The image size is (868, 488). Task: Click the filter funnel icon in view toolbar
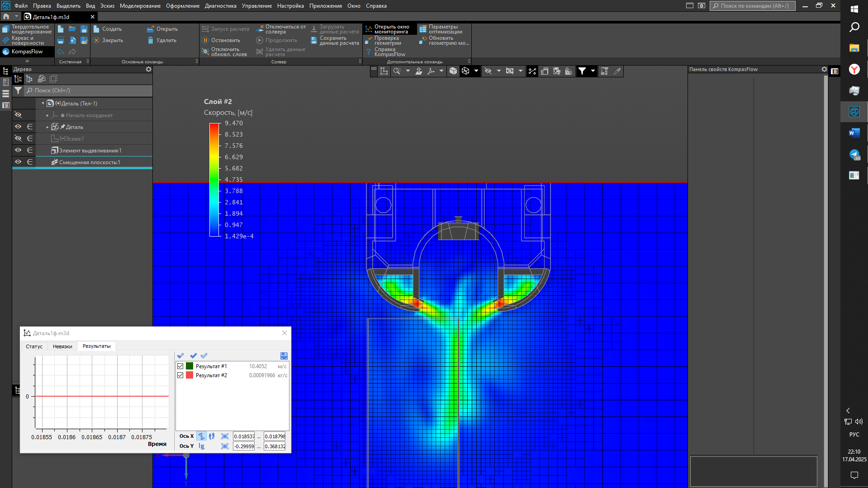[x=582, y=71]
